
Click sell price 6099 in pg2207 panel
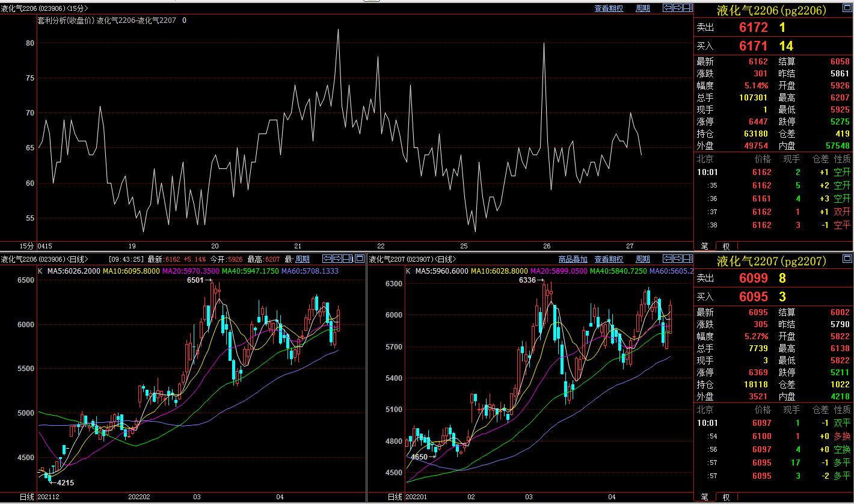(754, 278)
